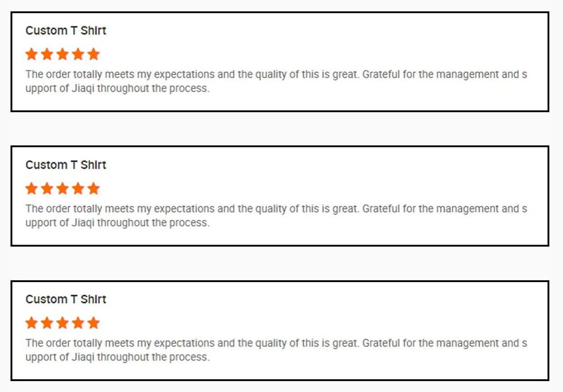Click the second star in the top review
Viewport: 563px width, 392px height.
[x=47, y=55]
